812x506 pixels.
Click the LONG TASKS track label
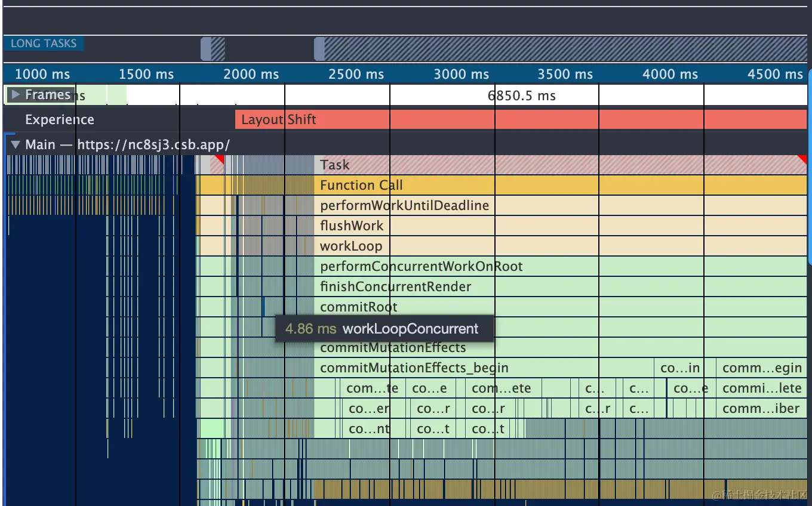click(x=44, y=43)
